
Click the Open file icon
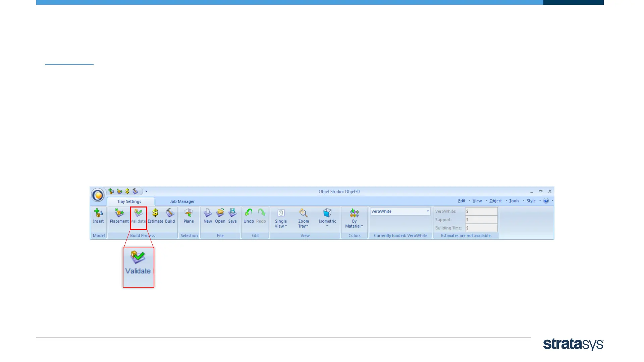click(220, 216)
